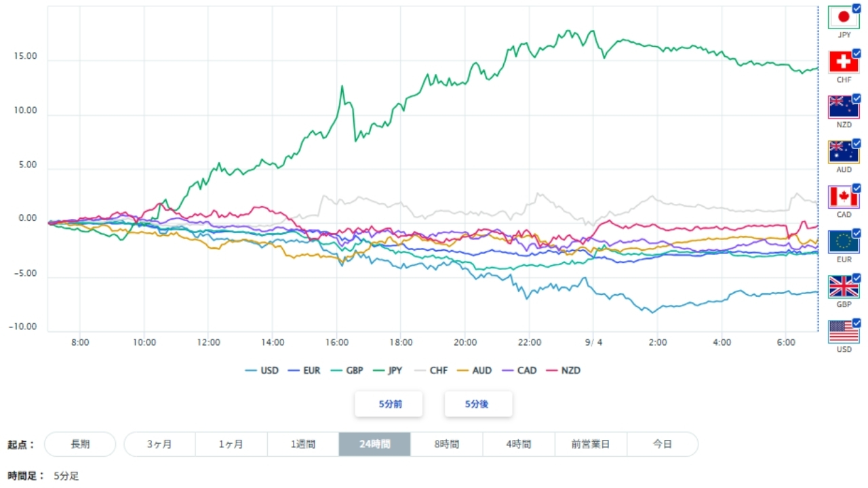This screenshot has width=868, height=488.
Task: Uncheck the CHF flag checkbox
Action: 856,53
